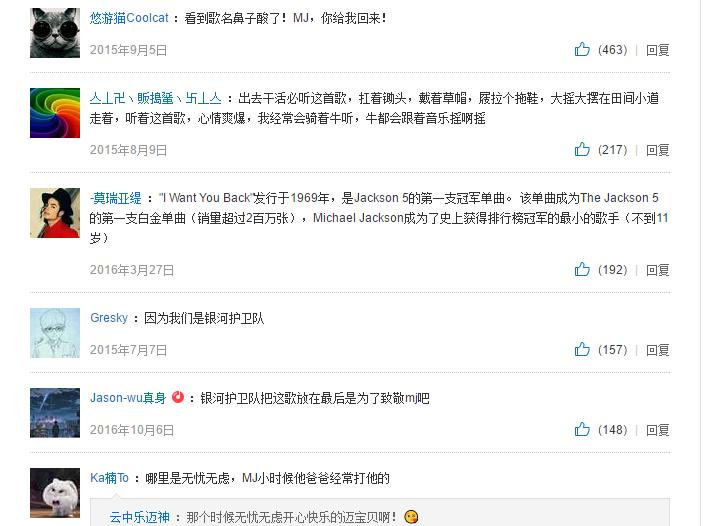703x526 pixels.
Task: Open Ka楠To's white cat avatar
Action: tap(55, 493)
